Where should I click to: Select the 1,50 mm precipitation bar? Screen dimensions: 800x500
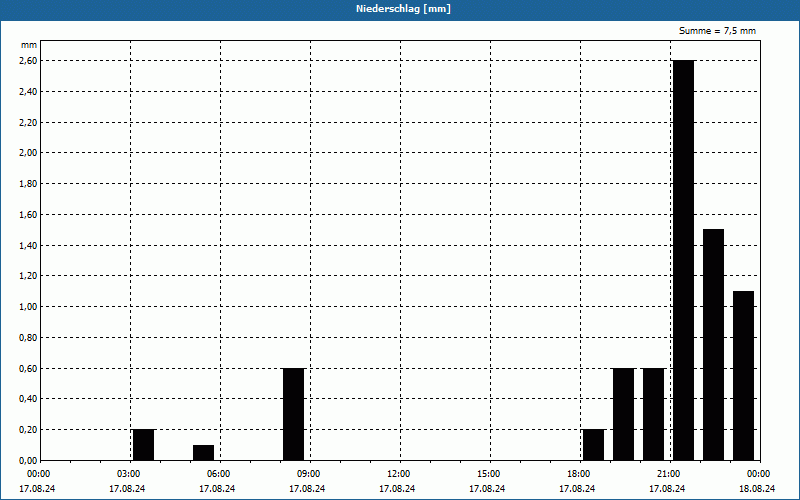tap(713, 345)
